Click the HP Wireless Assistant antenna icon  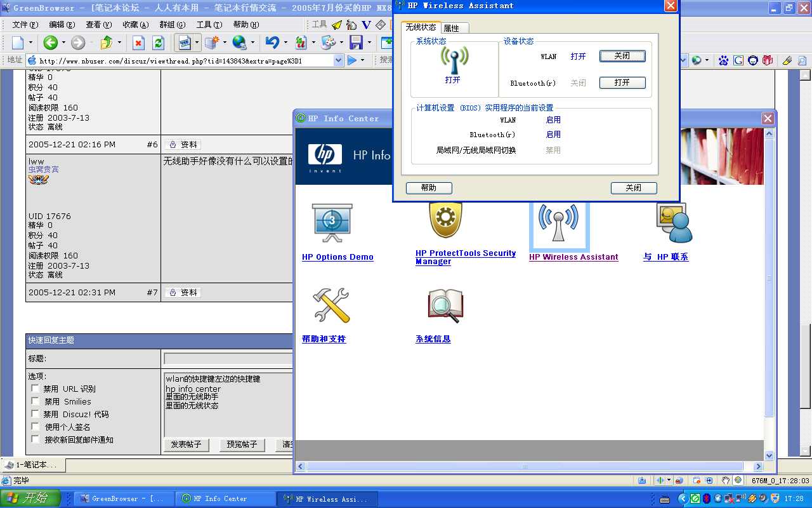coord(558,224)
